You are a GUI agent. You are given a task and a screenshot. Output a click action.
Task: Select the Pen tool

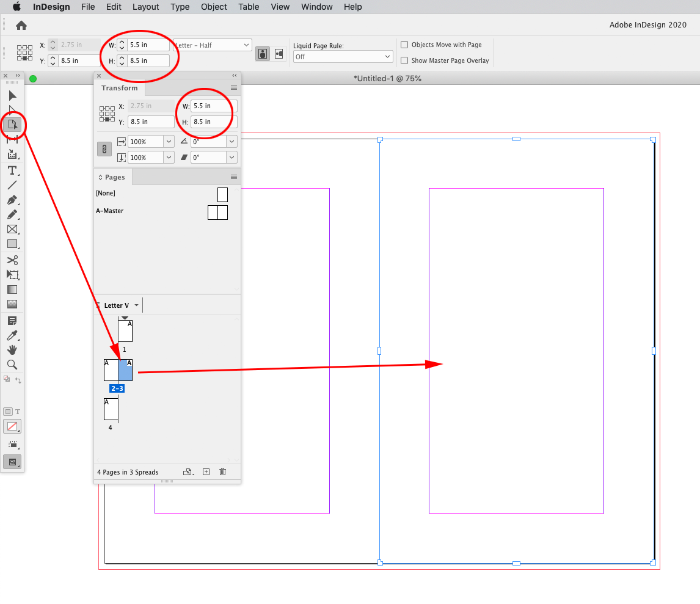(x=12, y=200)
